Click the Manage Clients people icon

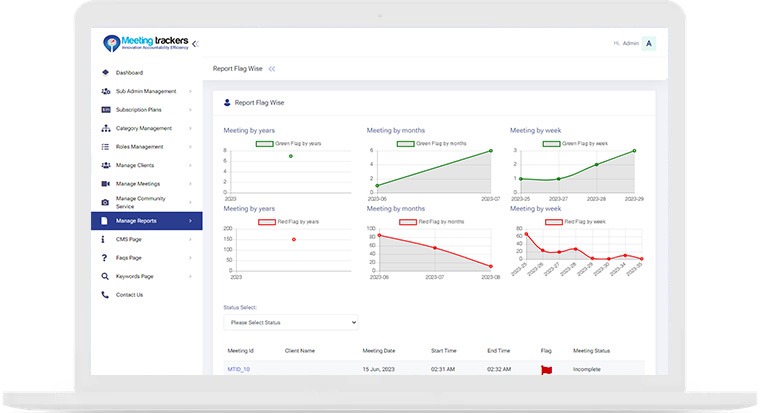(x=105, y=165)
